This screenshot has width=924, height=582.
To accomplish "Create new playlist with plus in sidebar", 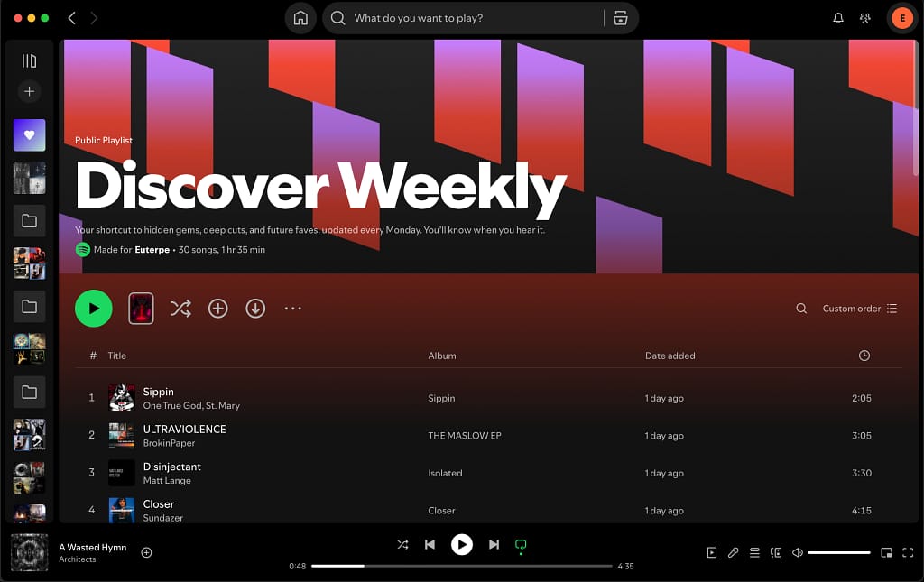I will pos(29,91).
